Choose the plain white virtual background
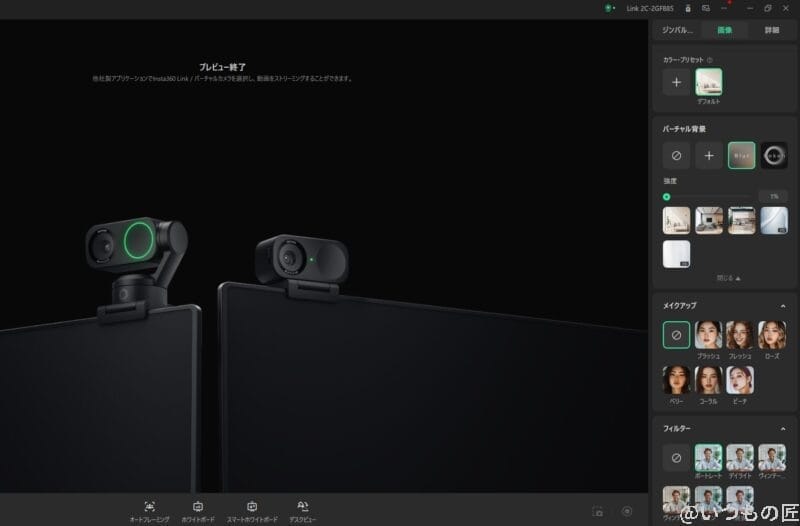The height and width of the screenshot is (526, 800). pos(676,254)
